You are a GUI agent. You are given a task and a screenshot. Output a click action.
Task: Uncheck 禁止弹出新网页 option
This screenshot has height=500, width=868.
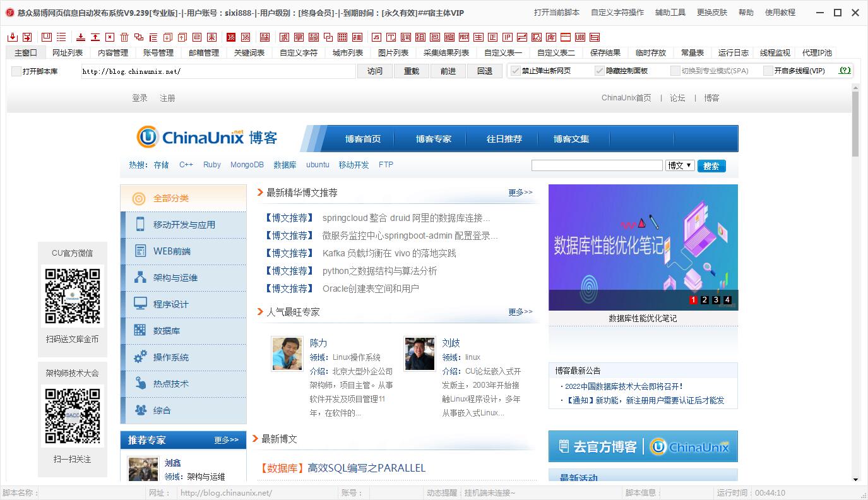515,71
